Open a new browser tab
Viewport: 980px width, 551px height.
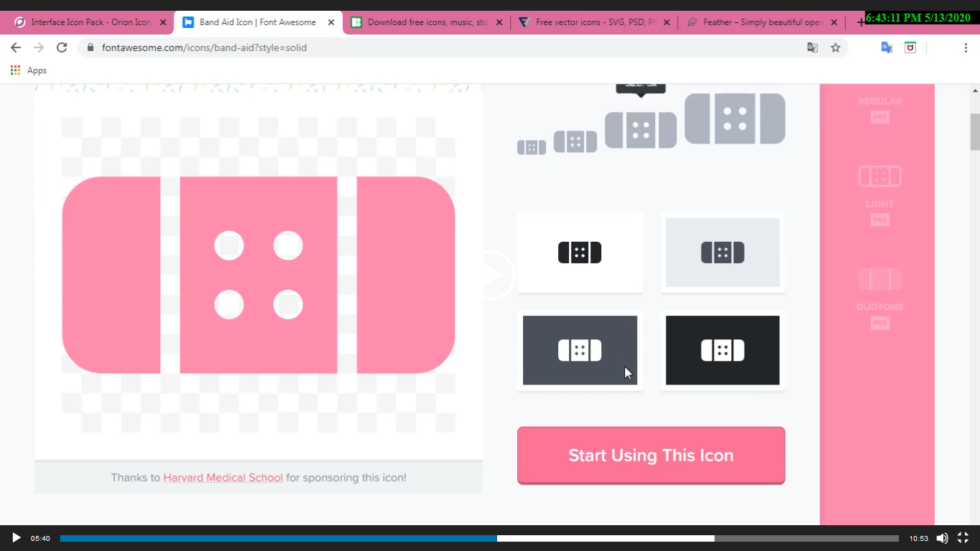860,22
